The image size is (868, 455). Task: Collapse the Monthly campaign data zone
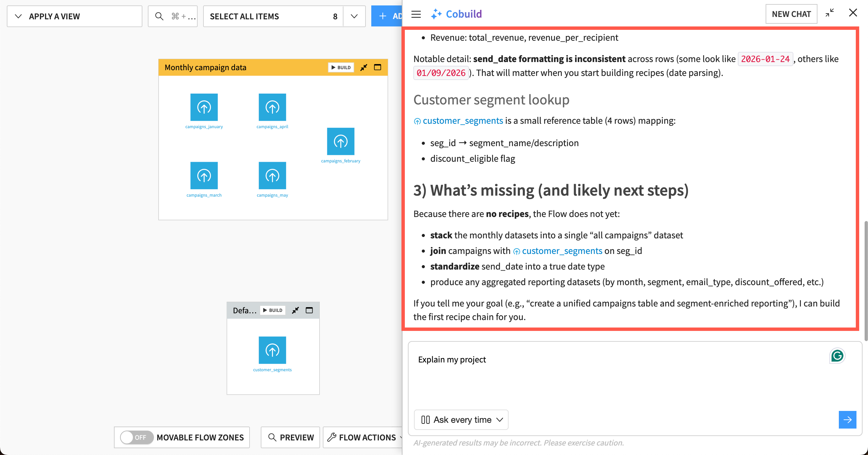tap(364, 67)
